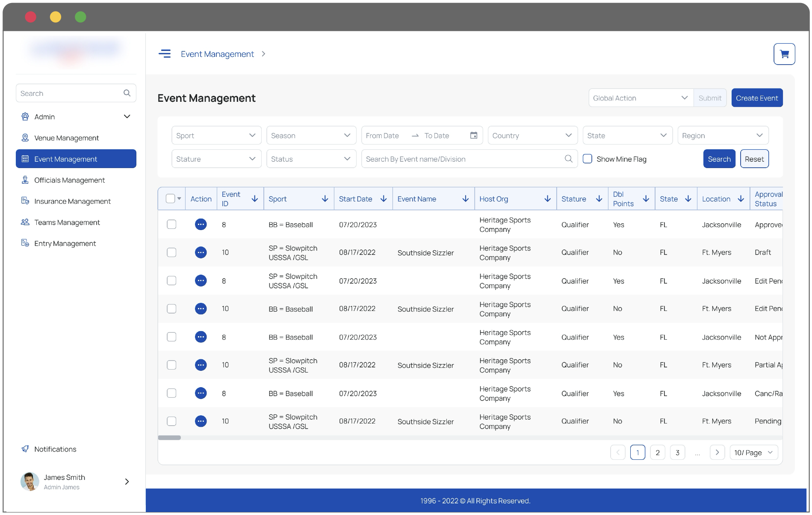812x515 pixels.
Task: Go to next page arrow
Action: point(717,452)
